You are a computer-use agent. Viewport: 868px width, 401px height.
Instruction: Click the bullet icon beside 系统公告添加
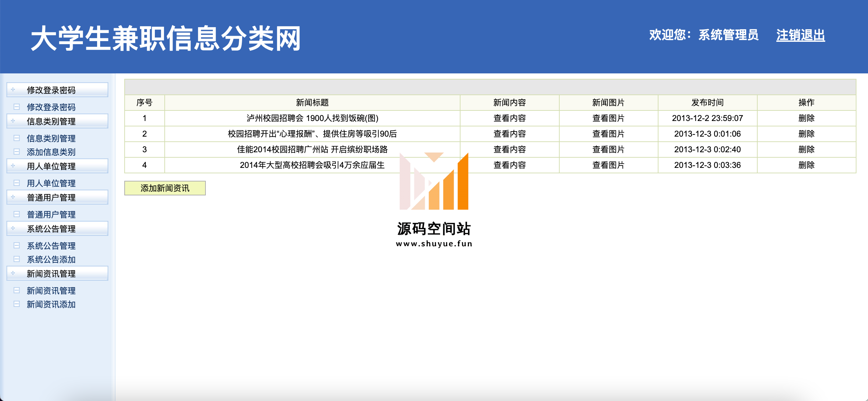[17, 259]
